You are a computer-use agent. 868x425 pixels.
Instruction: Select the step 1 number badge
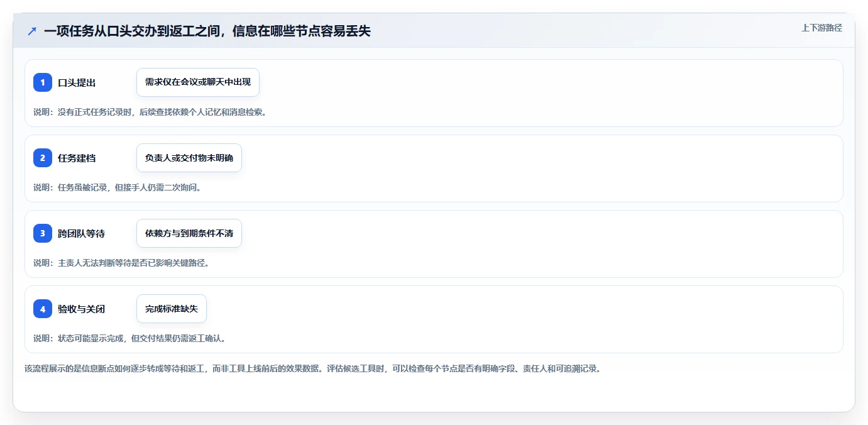pyautogui.click(x=43, y=82)
